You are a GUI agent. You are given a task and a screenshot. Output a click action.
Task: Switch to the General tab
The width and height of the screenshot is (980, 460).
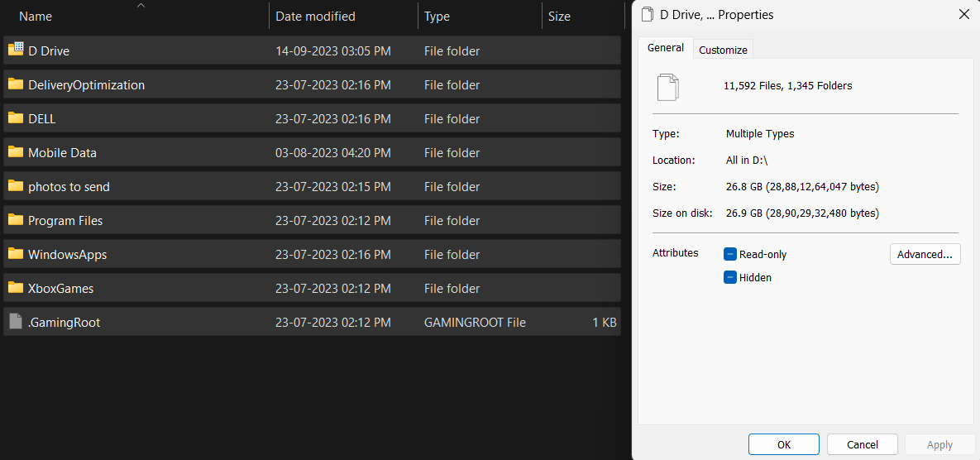[x=666, y=48]
